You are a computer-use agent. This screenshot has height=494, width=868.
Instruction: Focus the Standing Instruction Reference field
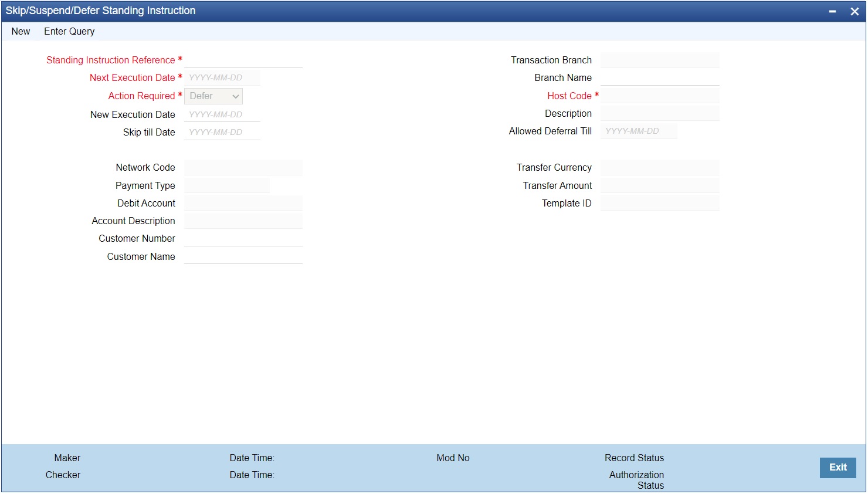coord(243,60)
